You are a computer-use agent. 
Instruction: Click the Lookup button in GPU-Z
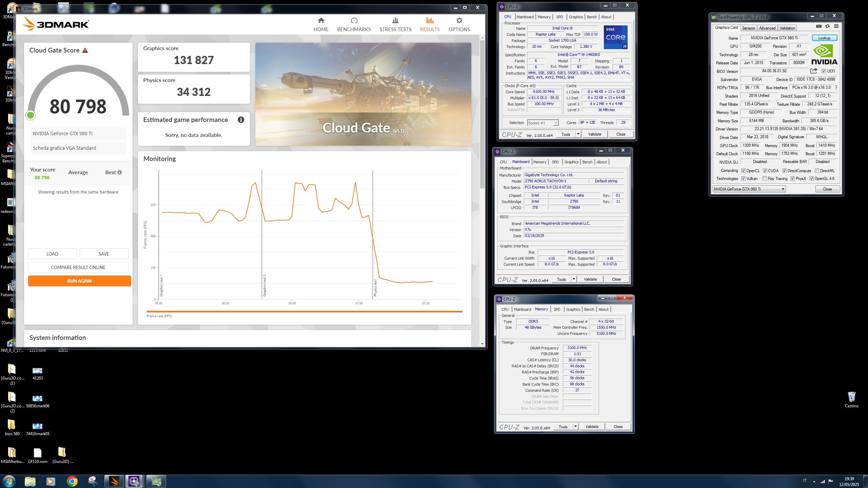pyautogui.click(x=824, y=38)
